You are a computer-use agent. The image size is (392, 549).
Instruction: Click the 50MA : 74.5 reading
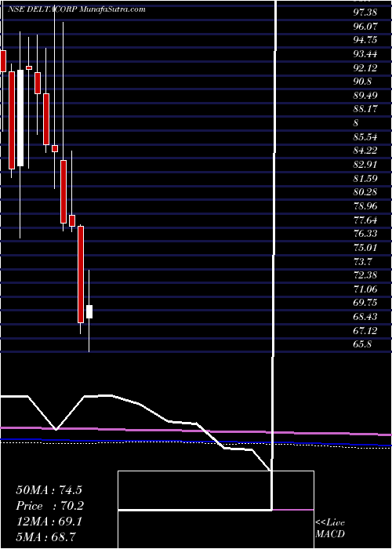point(49,490)
